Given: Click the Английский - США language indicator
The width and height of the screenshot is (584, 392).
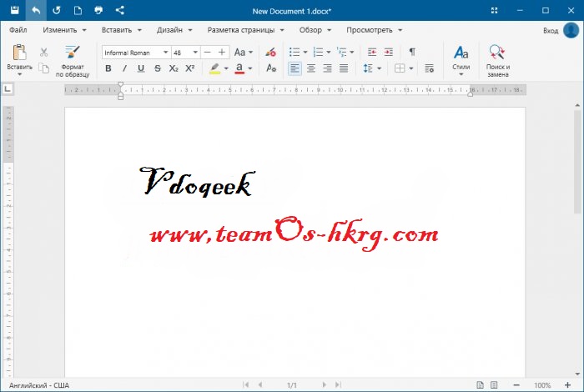Looking at the screenshot, I should click(x=38, y=385).
